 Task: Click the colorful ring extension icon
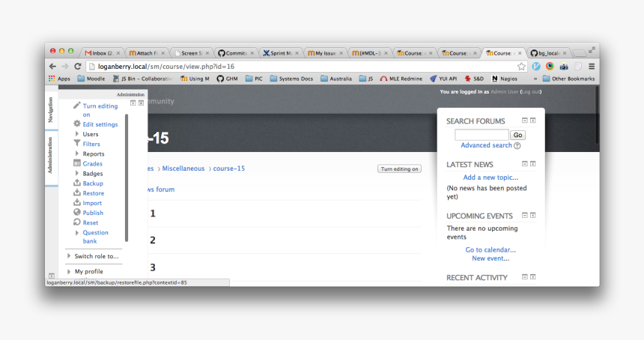[x=550, y=66]
